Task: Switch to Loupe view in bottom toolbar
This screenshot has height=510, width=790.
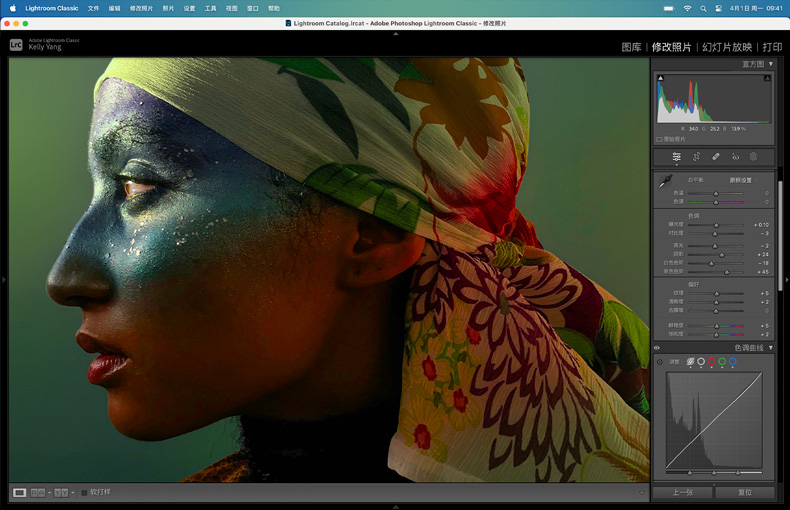Action: tap(19, 492)
